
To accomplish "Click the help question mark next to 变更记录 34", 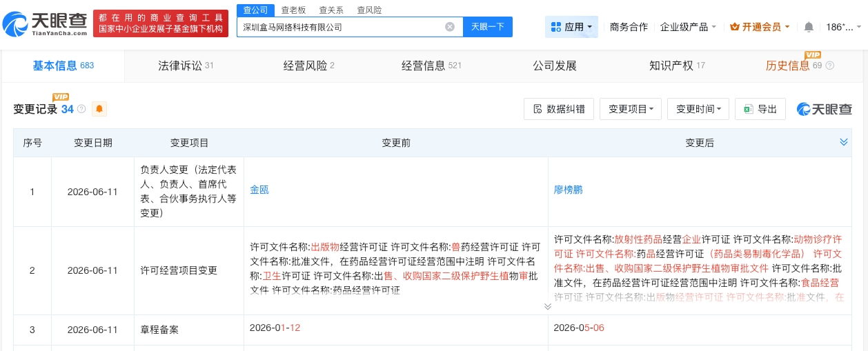I will (x=81, y=109).
